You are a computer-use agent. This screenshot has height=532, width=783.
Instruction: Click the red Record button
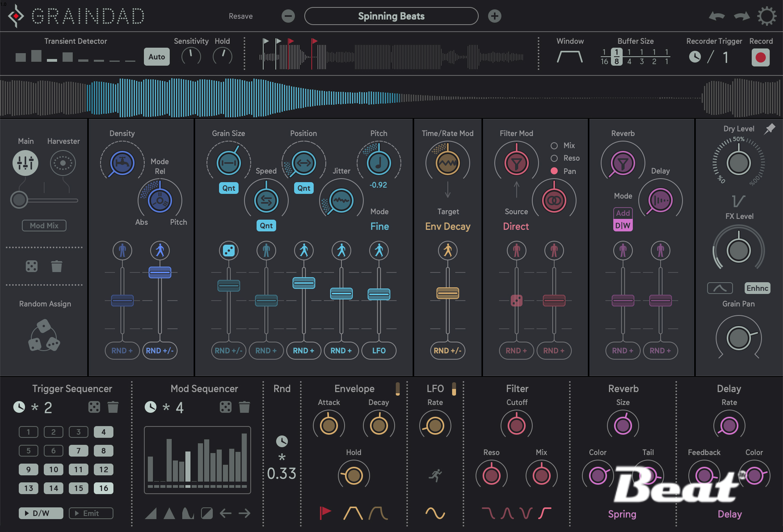point(760,58)
